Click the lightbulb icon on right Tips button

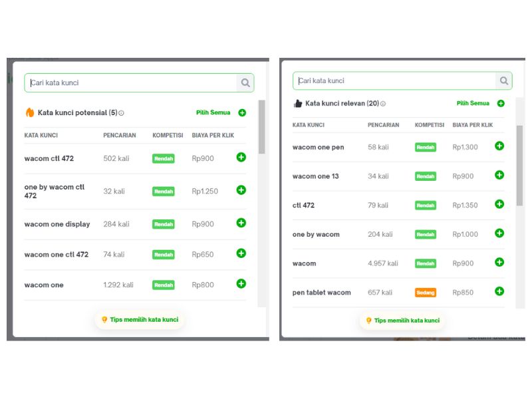(368, 320)
